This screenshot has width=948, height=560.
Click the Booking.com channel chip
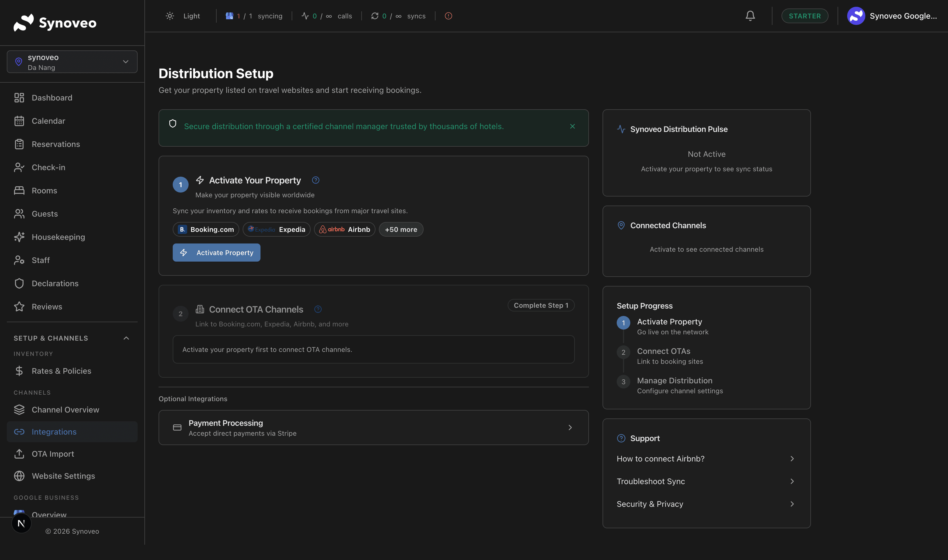(206, 229)
